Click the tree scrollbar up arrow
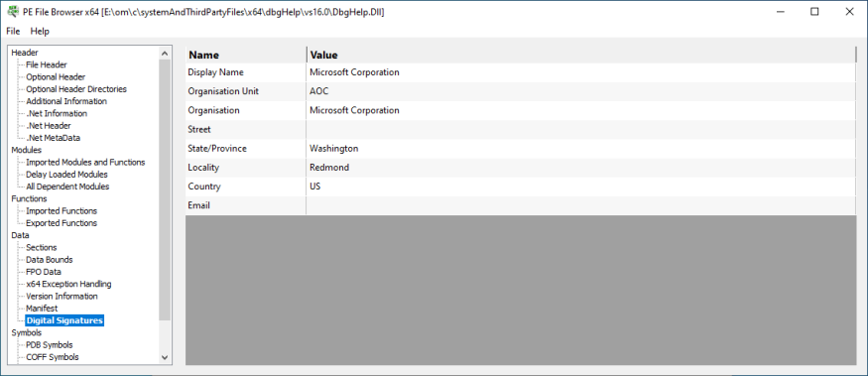 point(165,54)
